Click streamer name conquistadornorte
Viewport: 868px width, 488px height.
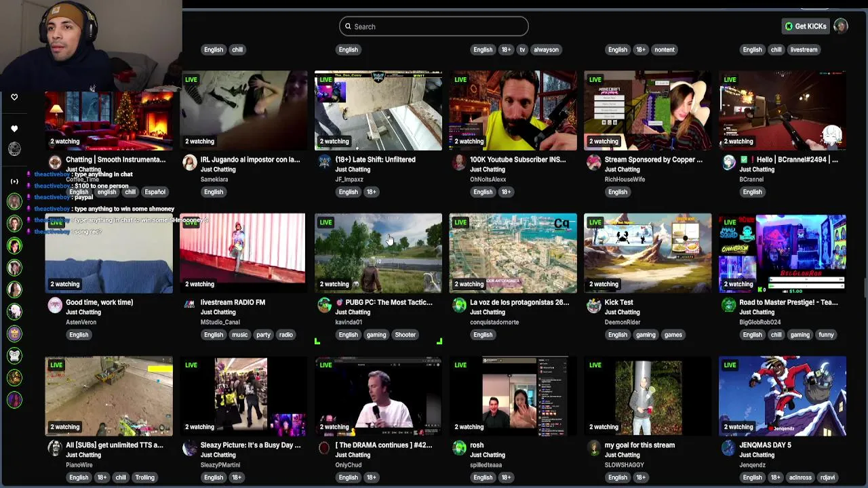click(x=494, y=323)
